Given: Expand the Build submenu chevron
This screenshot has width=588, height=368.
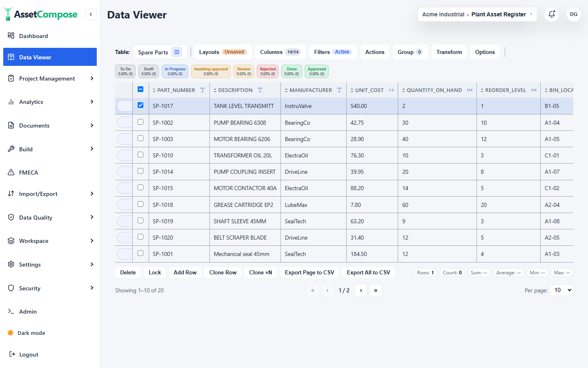Looking at the screenshot, I should pyautogui.click(x=92, y=148).
